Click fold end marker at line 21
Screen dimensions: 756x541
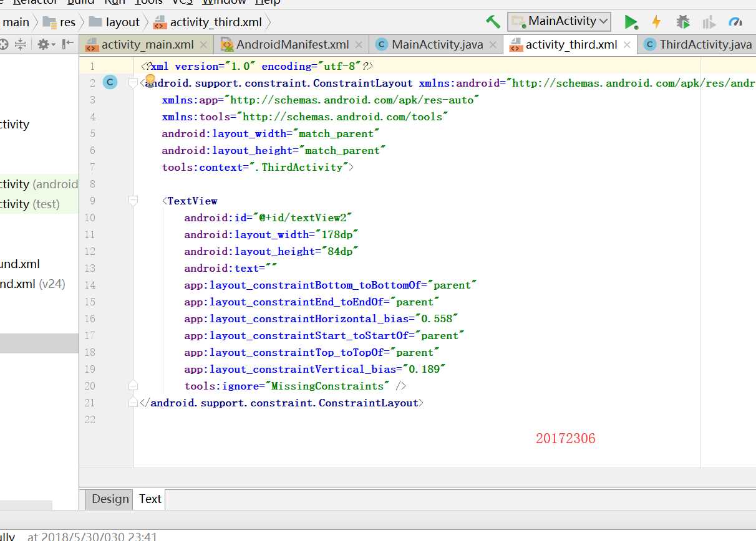pos(132,403)
